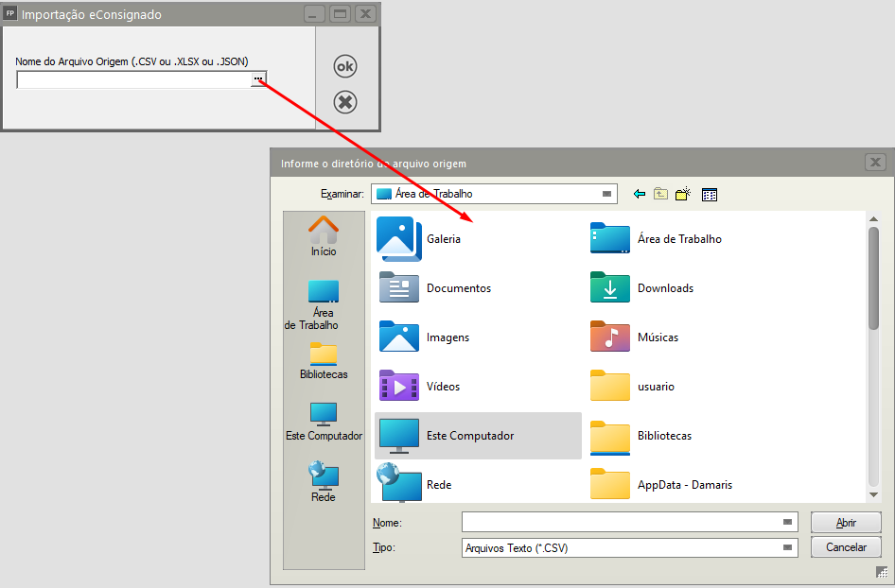The height and width of the screenshot is (588, 895).
Task: Go up one folder level
Action: pyautogui.click(x=660, y=194)
